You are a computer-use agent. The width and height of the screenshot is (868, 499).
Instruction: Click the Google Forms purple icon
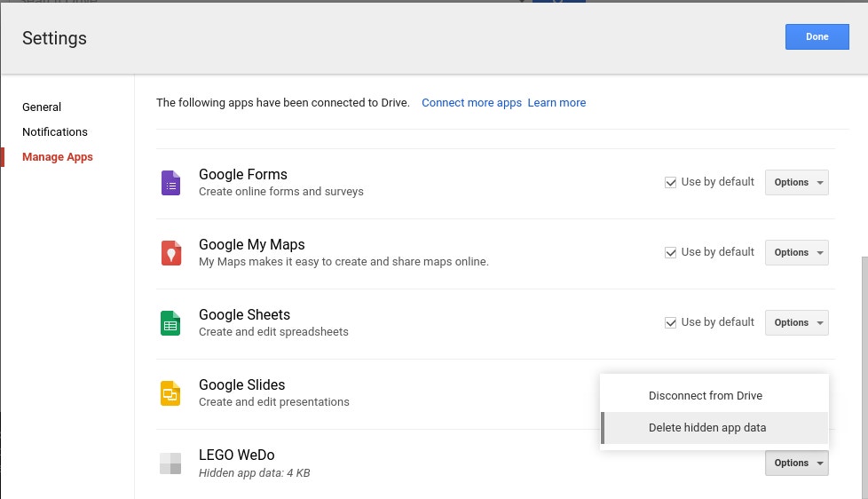pos(170,183)
